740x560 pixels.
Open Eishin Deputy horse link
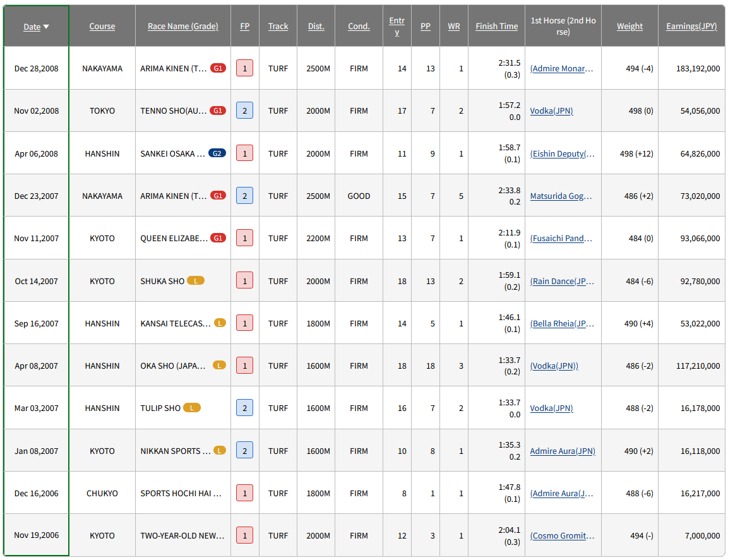(562, 154)
